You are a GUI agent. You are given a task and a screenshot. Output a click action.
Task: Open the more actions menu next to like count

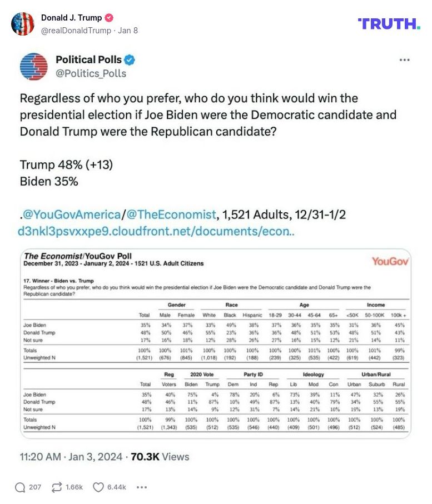coord(141,488)
